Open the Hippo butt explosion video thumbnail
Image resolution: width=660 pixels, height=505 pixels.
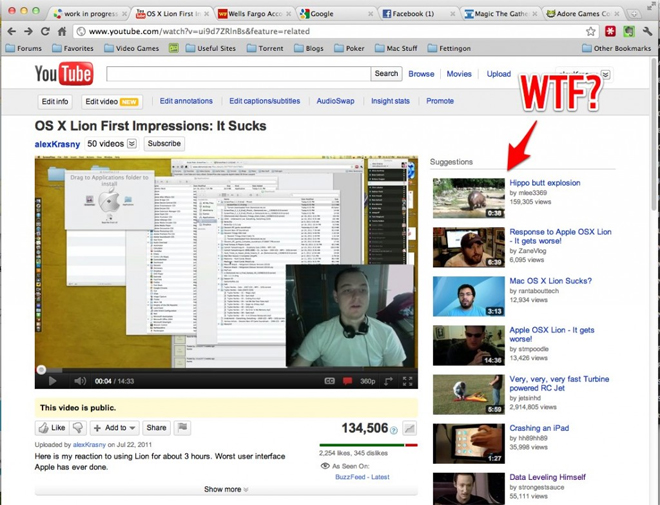click(x=468, y=198)
